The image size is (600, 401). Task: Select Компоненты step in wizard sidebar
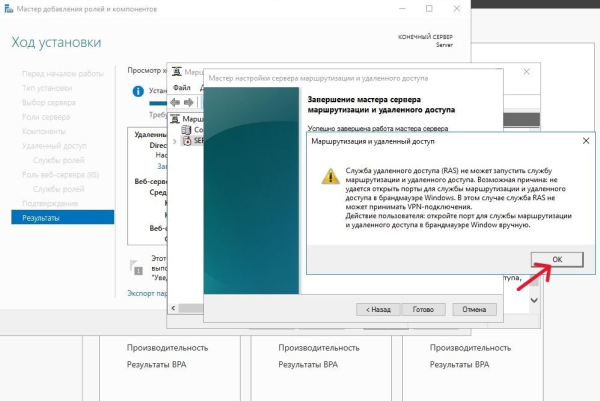[x=44, y=131]
